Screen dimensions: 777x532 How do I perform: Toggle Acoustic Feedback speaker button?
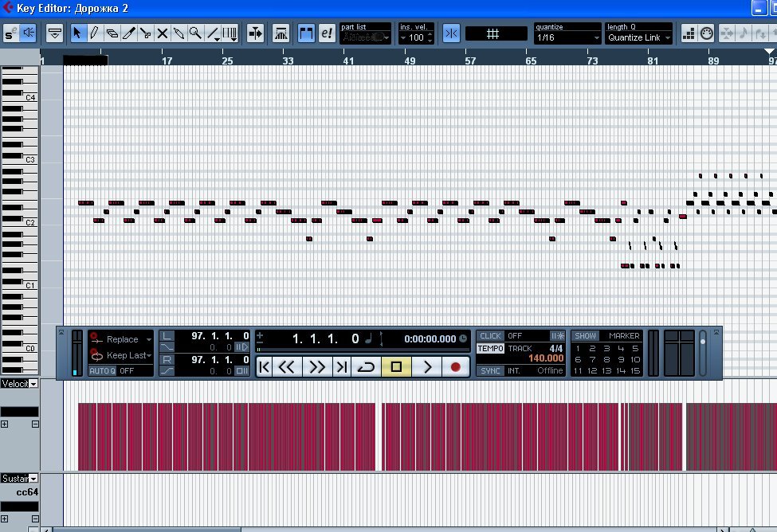28,33
